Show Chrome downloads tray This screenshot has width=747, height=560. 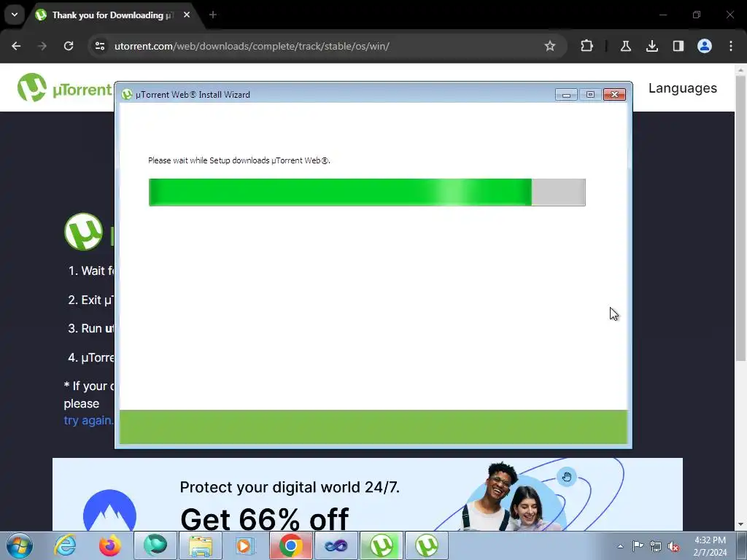pyautogui.click(x=651, y=46)
